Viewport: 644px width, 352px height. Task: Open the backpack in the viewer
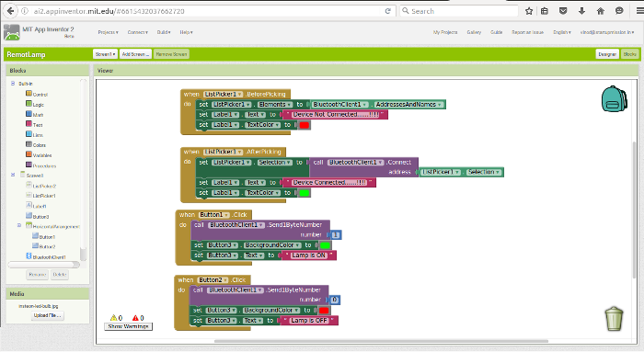pos(614,99)
